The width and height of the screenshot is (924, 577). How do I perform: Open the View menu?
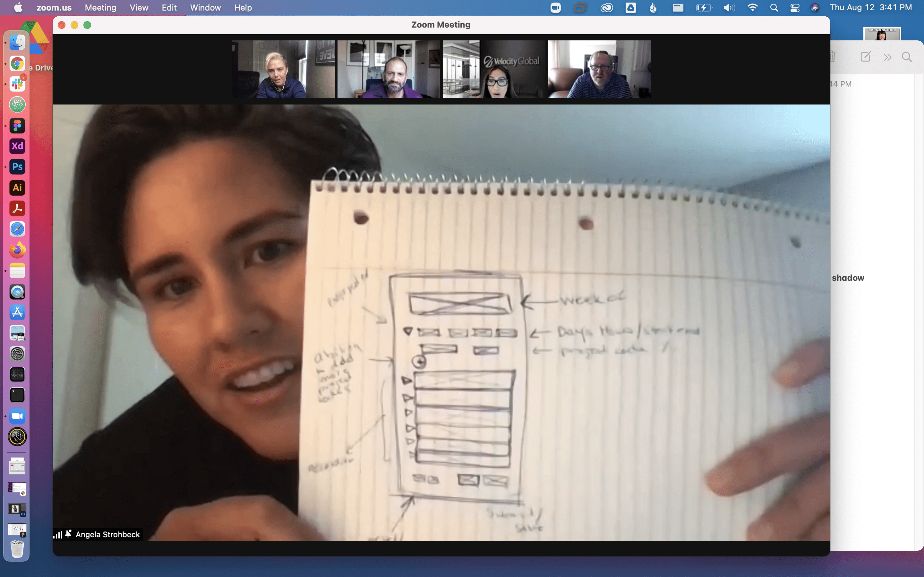tap(139, 8)
